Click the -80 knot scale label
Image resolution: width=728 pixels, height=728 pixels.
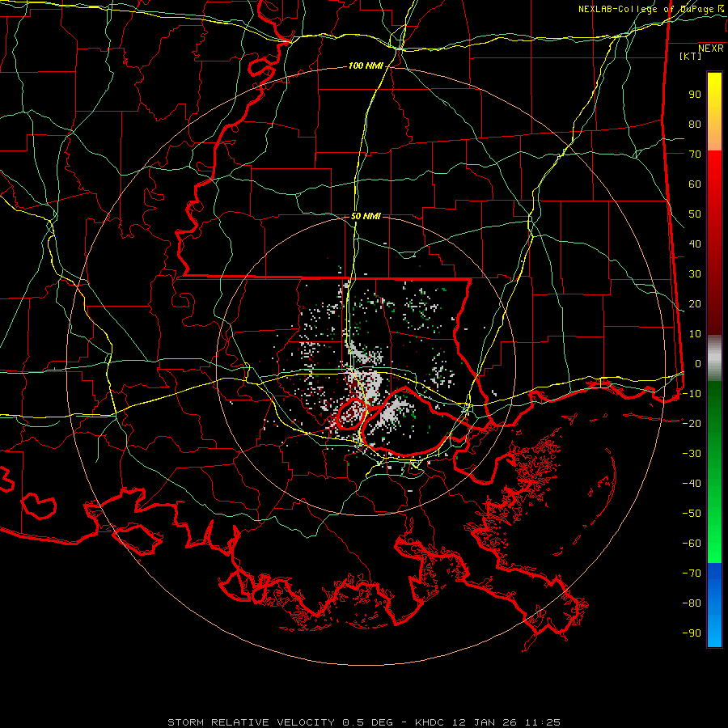point(692,603)
